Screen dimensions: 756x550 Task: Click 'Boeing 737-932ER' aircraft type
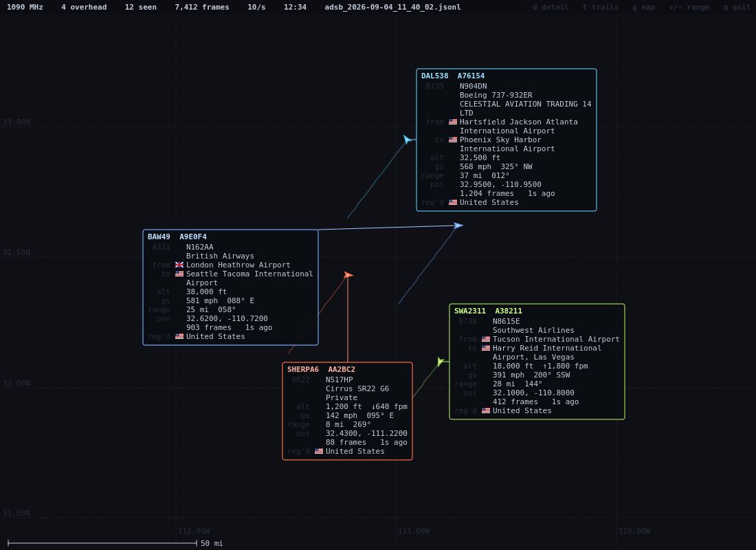tap(496, 95)
